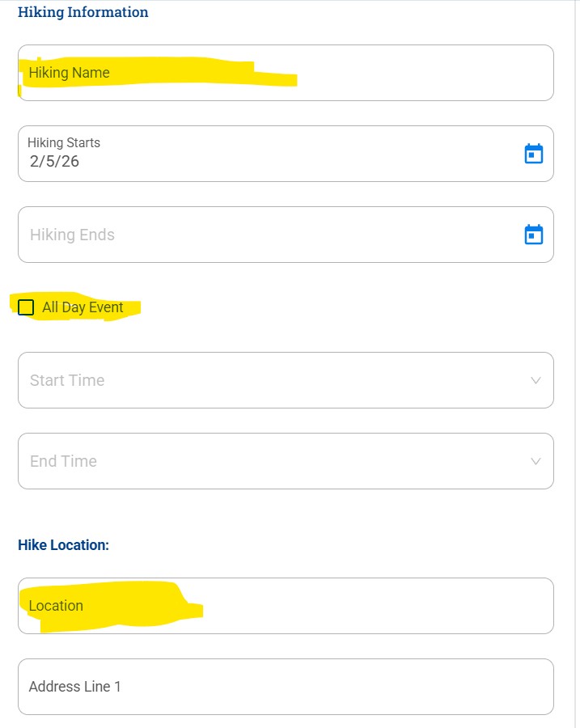Image resolution: width=580 pixels, height=728 pixels.
Task: Click the Hike Location section label
Action: [63, 545]
